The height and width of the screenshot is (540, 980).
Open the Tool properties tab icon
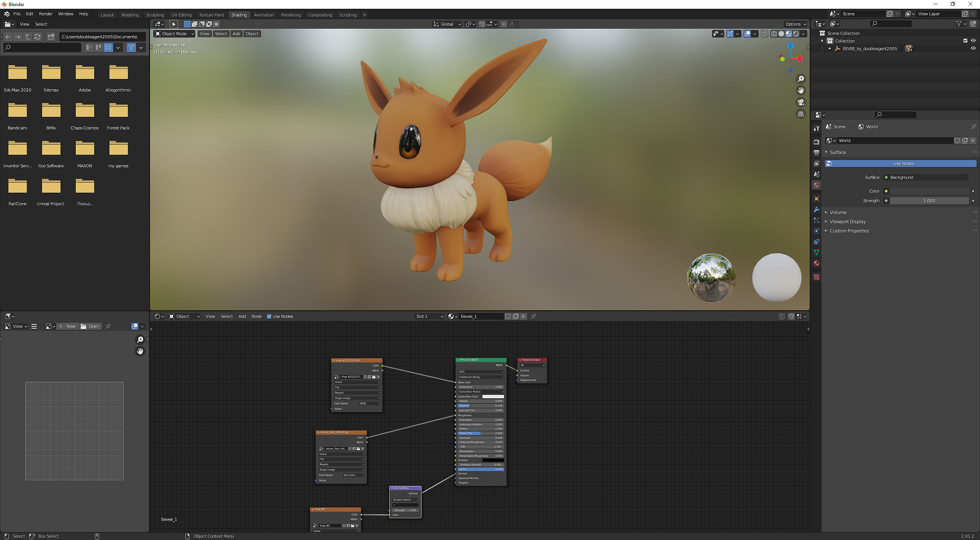click(x=817, y=128)
